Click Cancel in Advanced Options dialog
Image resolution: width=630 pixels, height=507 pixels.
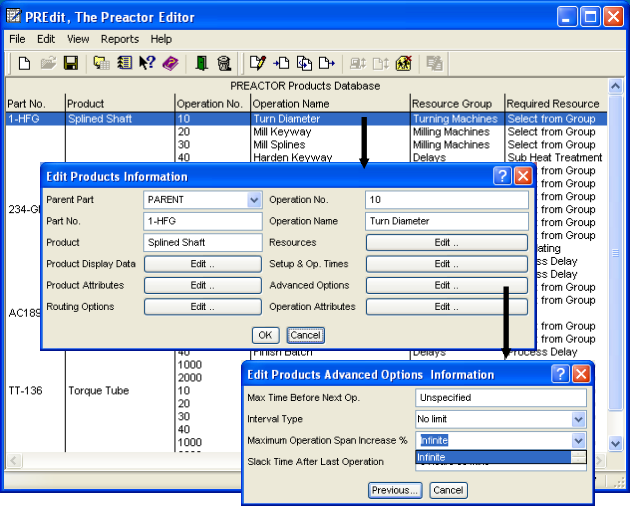(x=448, y=490)
